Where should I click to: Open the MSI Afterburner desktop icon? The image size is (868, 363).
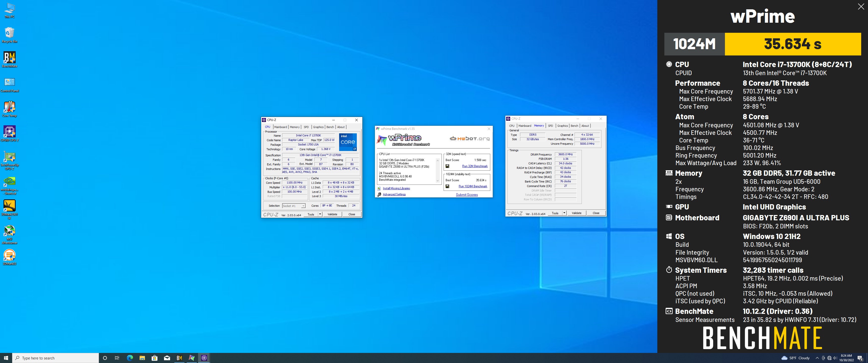click(9, 234)
